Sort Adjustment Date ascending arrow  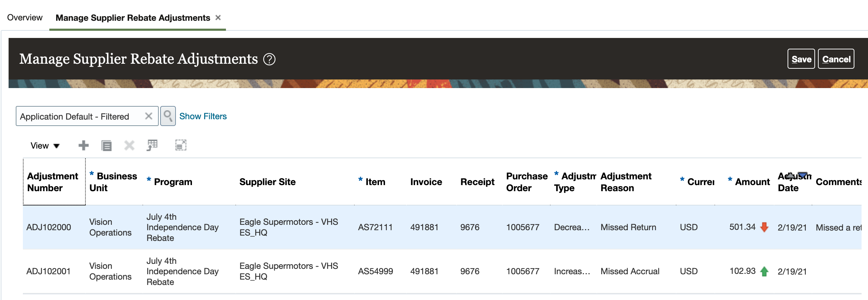coord(791,175)
